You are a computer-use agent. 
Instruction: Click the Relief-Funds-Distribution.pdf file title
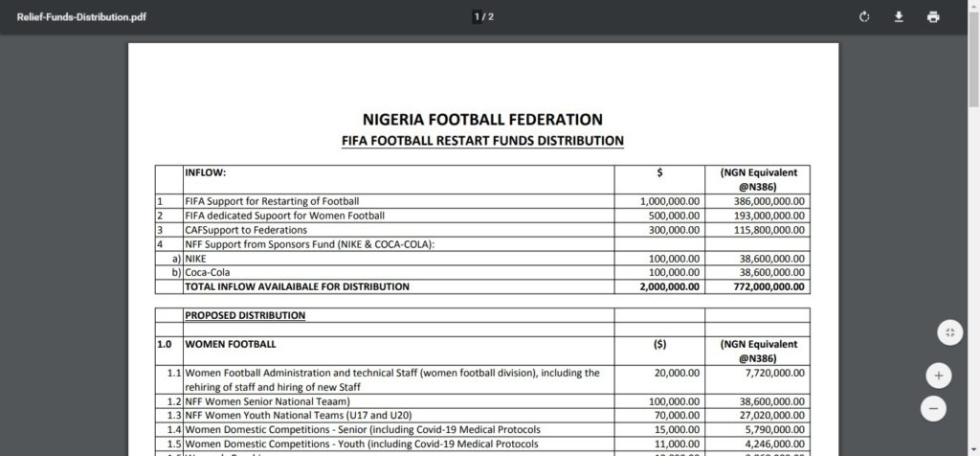coord(74,17)
